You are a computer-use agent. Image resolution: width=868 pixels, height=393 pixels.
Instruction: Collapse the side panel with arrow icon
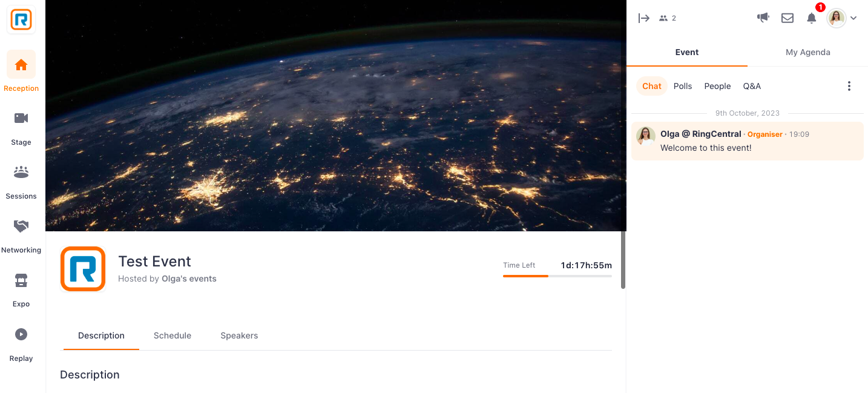click(x=644, y=18)
